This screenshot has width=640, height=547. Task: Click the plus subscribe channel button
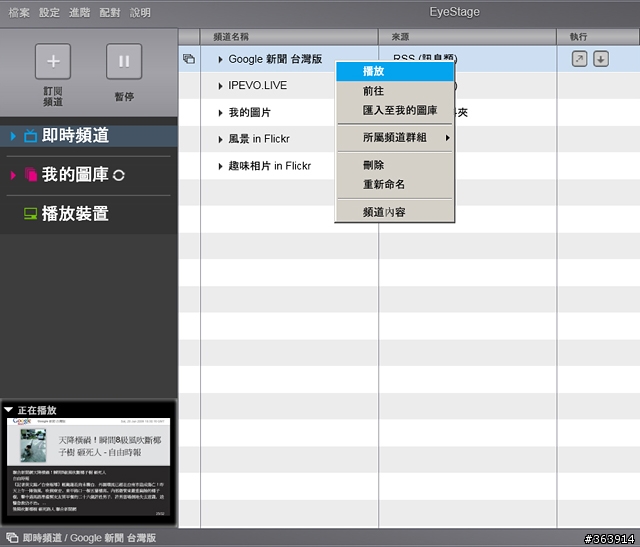click(53, 61)
